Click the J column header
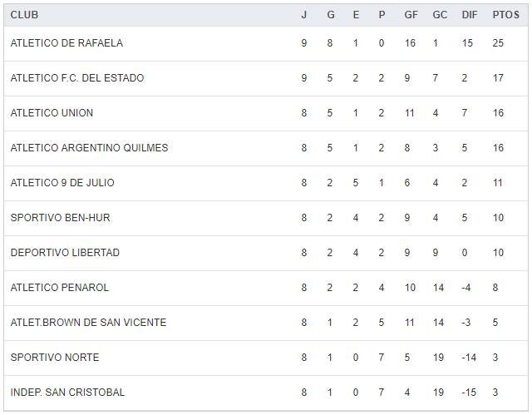This screenshot has width=532, height=415. [304, 15]
